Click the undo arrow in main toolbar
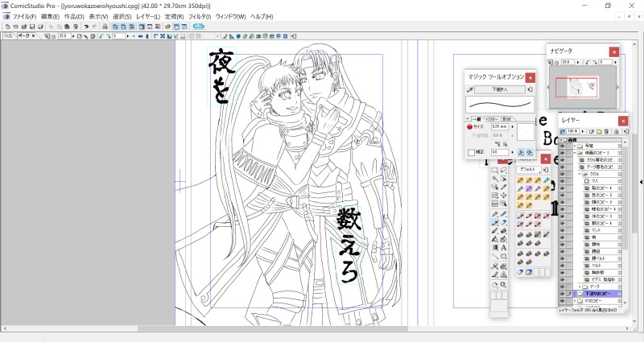 86,27
